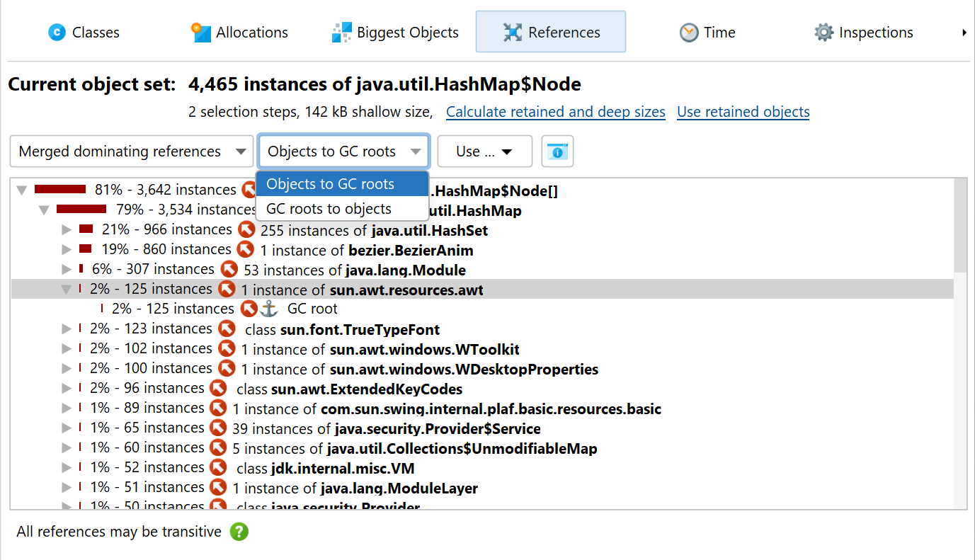The height and width of the screenshot is (560, 975).
Task: Click the green help question mark icon
Action: (239, 532)
